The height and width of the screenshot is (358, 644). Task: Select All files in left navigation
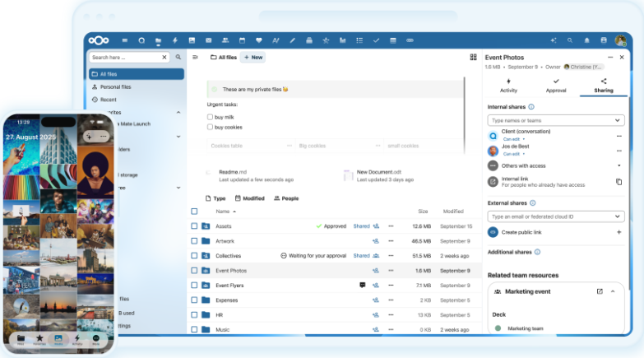pos(137,74)
